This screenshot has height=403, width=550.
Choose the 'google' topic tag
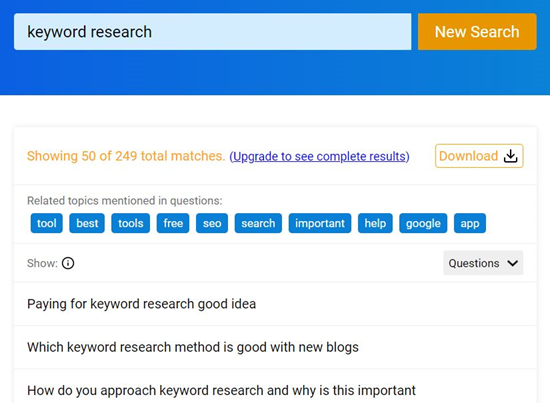pos(423,223)
